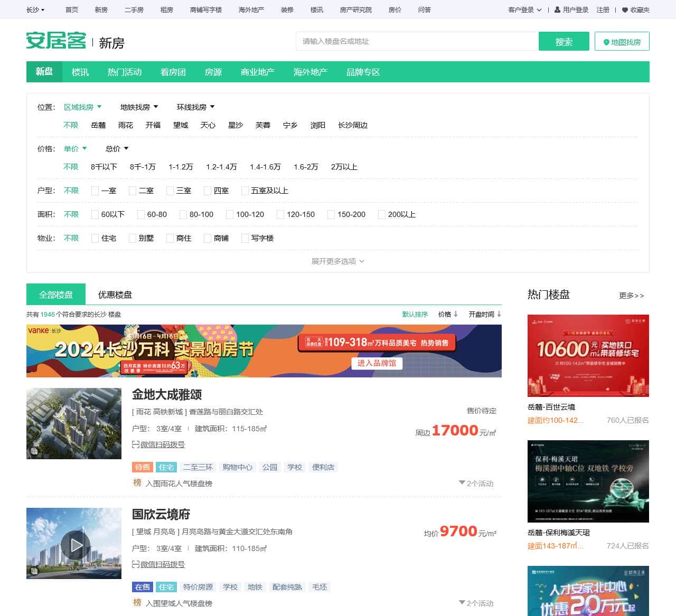Viewport: 676px width, 616px height.
Task: Filter by 长沙周边 region
Action: 353,125
